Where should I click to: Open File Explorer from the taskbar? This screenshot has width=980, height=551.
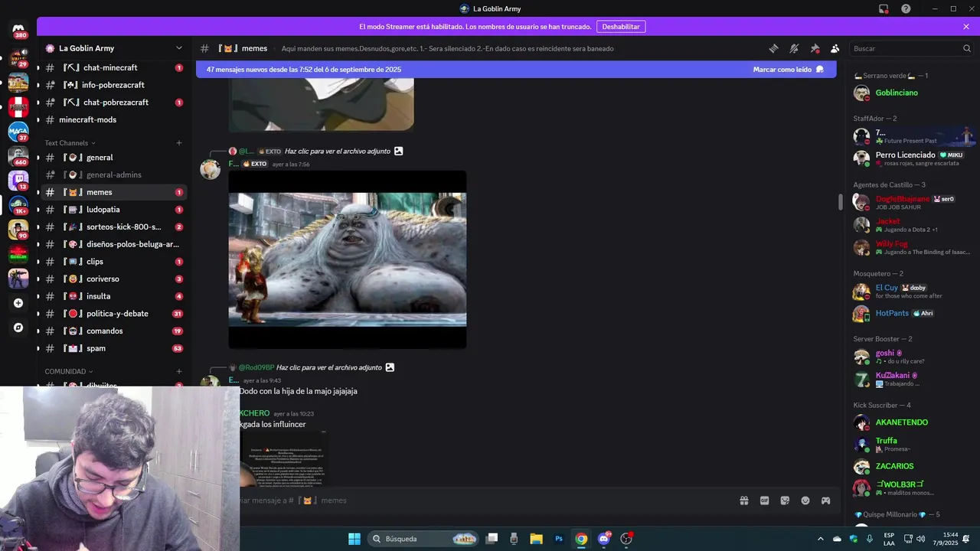[536, 539]
